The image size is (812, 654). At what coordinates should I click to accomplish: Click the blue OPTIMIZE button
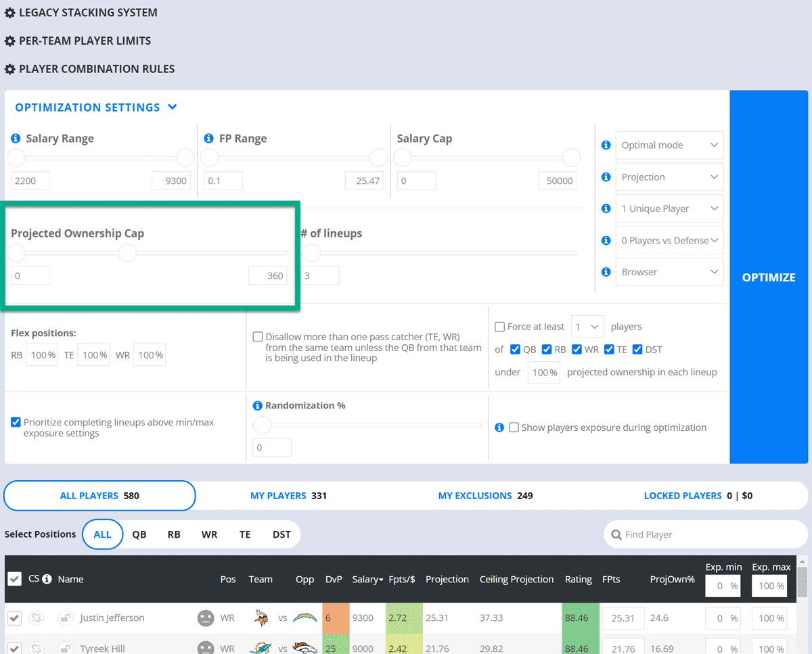769,277
